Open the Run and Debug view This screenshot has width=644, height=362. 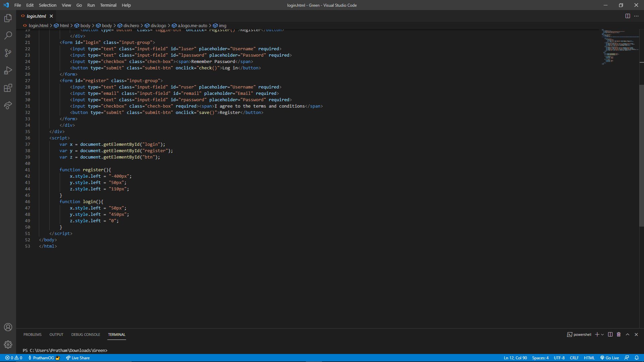click(x=8, y=70)
